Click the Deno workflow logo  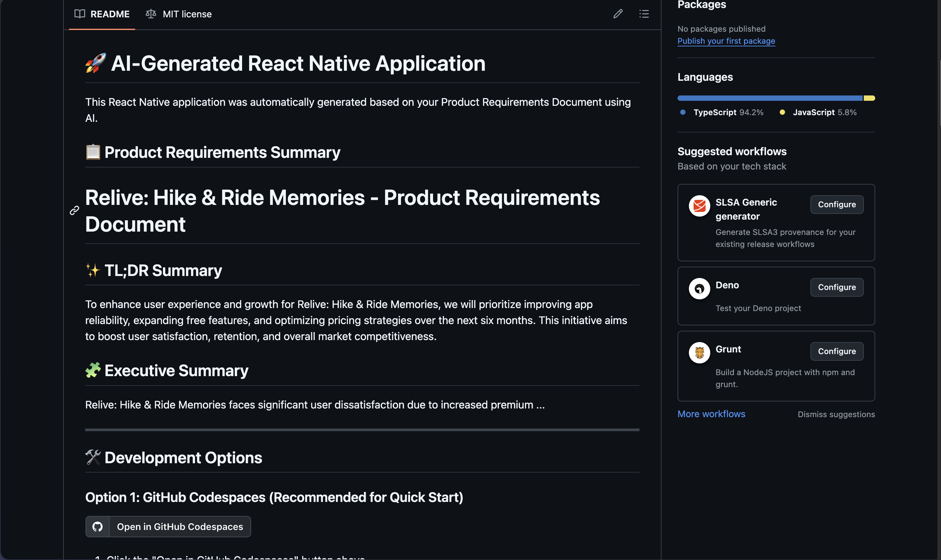(699, 289)
